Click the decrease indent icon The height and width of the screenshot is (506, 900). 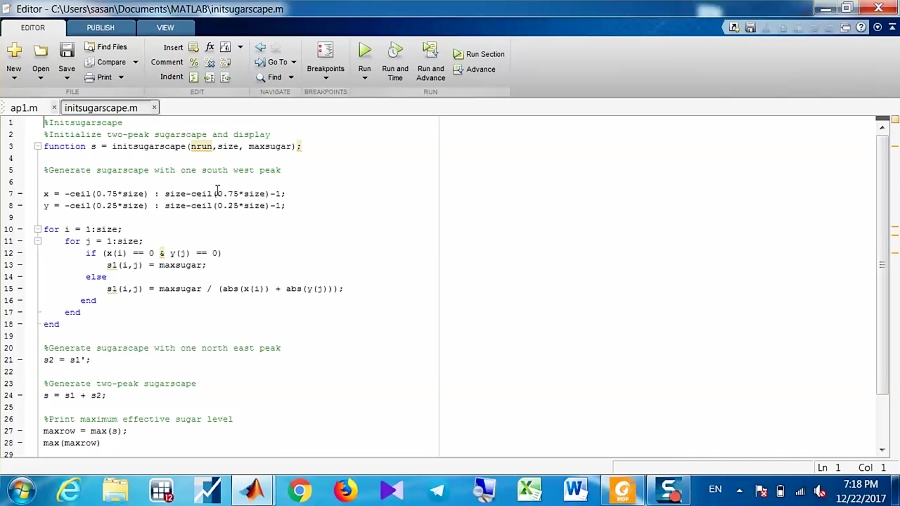tap(226, 77)
